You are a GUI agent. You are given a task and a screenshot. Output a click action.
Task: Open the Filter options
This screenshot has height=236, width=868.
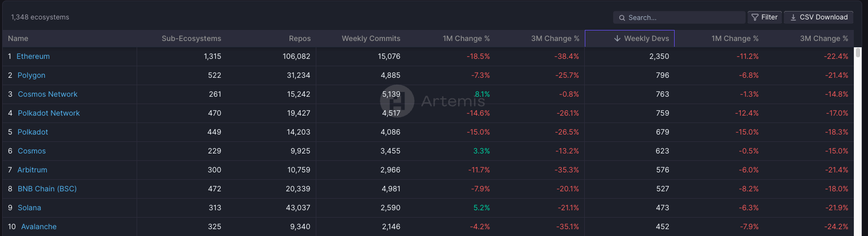(x=764, y=17)
